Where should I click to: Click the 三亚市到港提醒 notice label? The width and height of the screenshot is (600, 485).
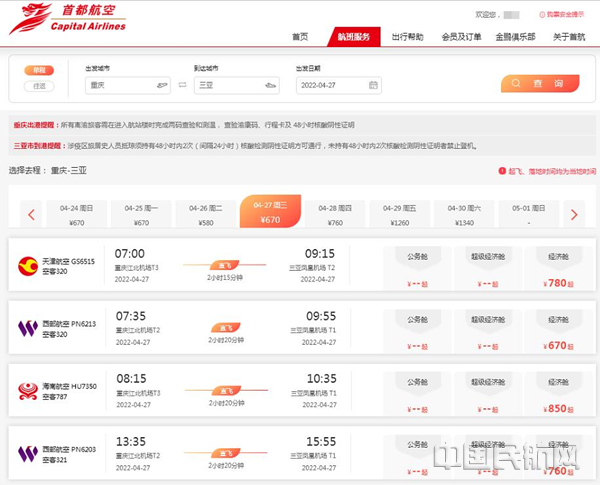tap(38, 145)
